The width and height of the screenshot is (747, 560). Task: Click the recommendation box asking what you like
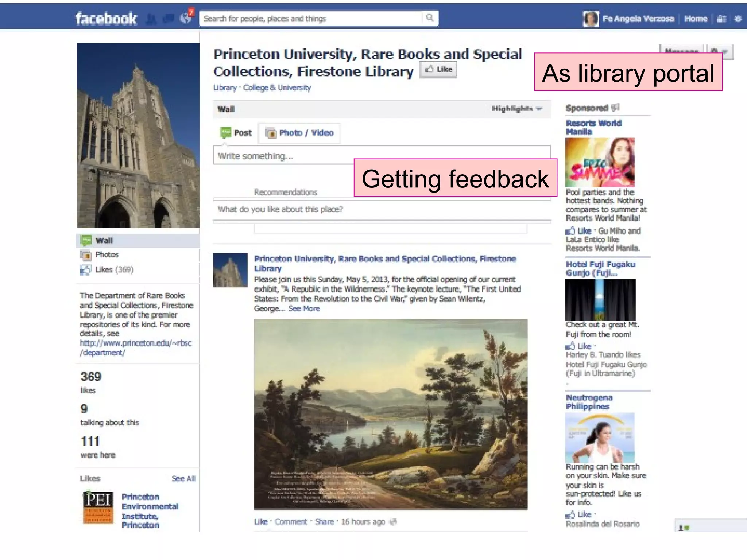(382, 210)
